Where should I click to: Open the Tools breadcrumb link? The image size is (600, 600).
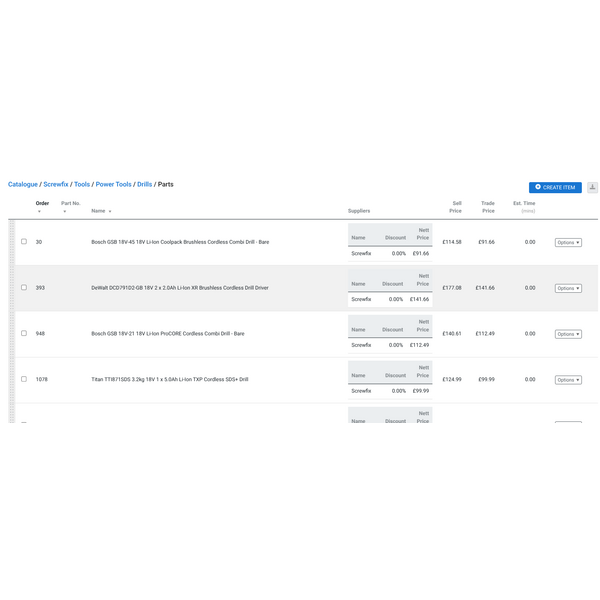[x=82, y=184]
